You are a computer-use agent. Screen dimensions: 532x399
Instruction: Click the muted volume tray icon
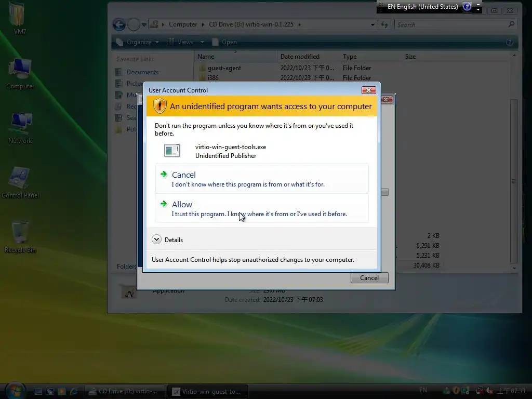coord(489,391)
